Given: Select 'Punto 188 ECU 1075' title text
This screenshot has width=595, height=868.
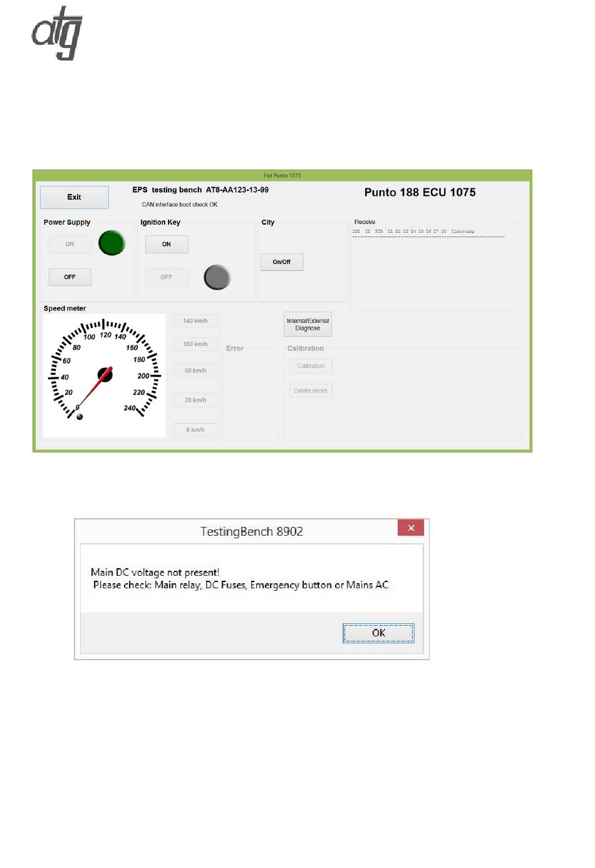Looking at the screenshot, I should [420, 192].
